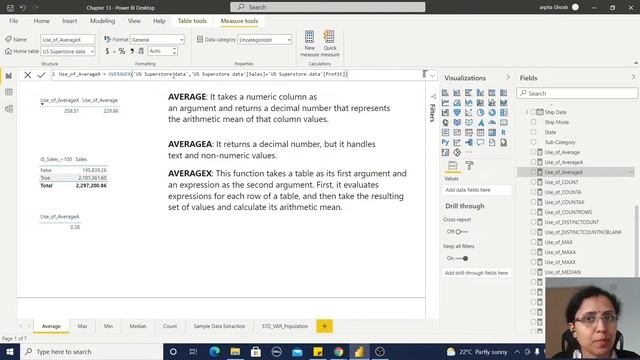Expand the formula bar chevron
640x360 pixels.
click(x=432, y=75)
